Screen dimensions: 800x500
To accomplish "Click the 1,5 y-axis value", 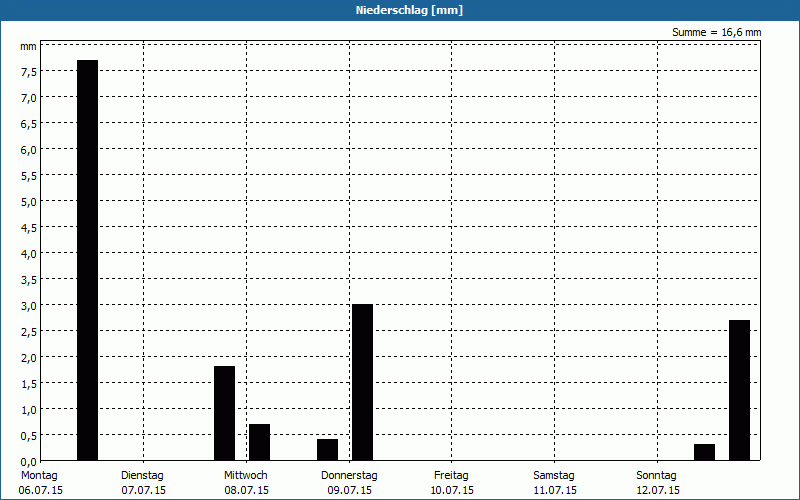I will [29, 385].
